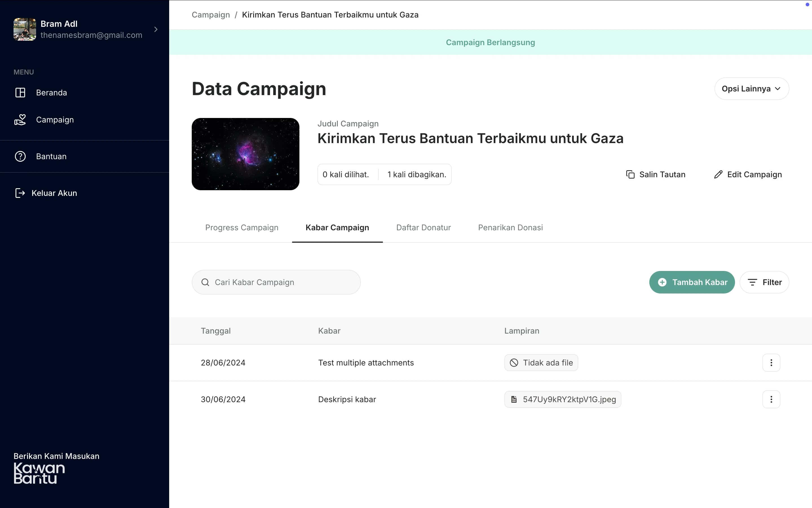The height and width of the screenshot is (508, 812).
Task: Click the no-file circle icon
Action: [514, 363]
